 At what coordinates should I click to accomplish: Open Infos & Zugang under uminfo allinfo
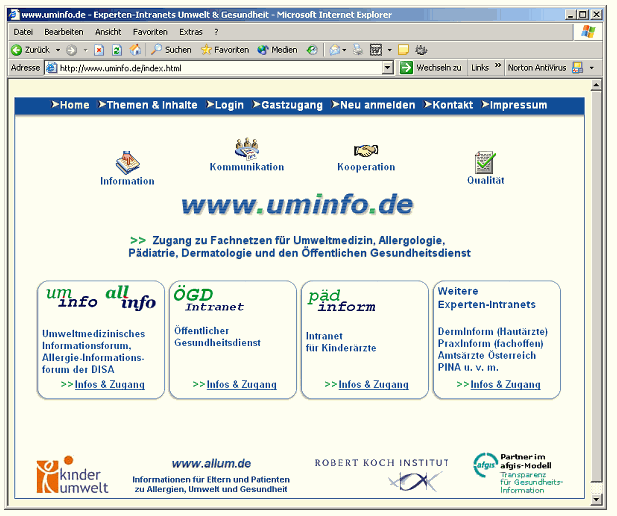pyautogui.click(x=109, y=384)
